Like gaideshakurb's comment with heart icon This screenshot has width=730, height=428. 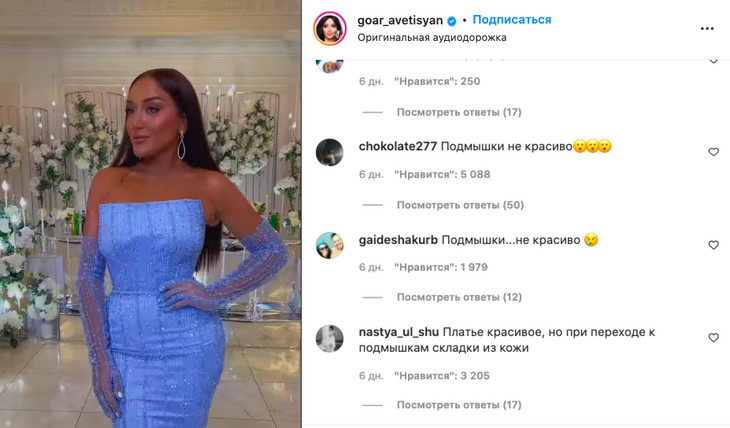tap(713, 245)
